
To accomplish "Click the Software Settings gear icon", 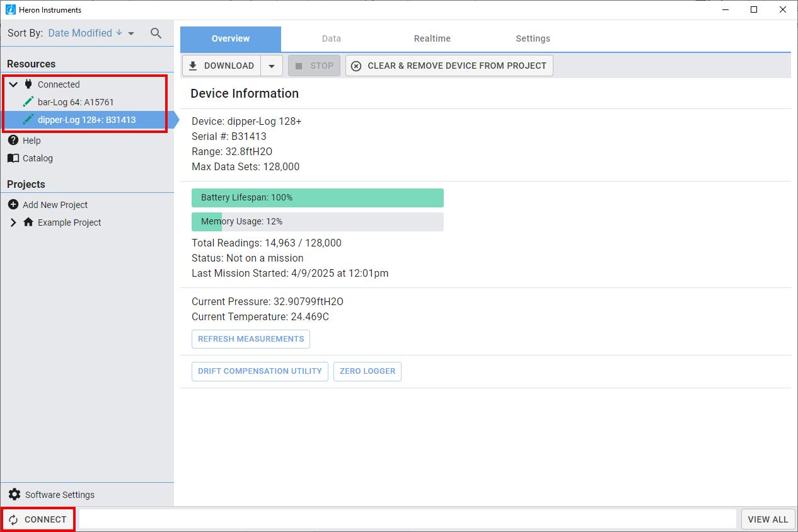I will point(14,494).
